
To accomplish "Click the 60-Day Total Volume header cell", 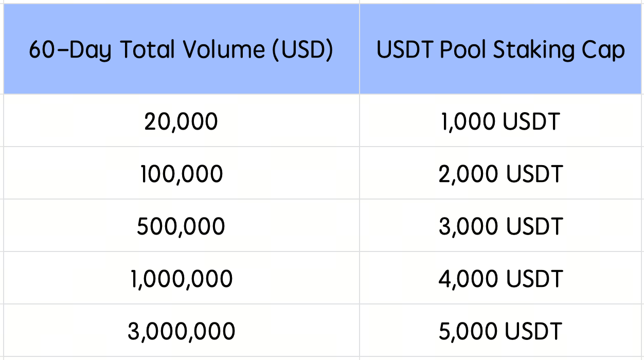I will click(x=181, y=50).
